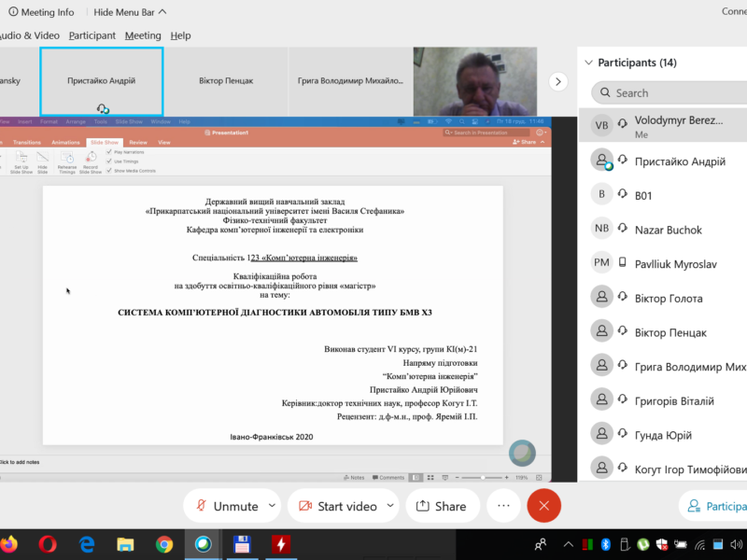Expand video options arrow next to Start video
The width and height of the screenshot is (747, 560).
point(389,505)
